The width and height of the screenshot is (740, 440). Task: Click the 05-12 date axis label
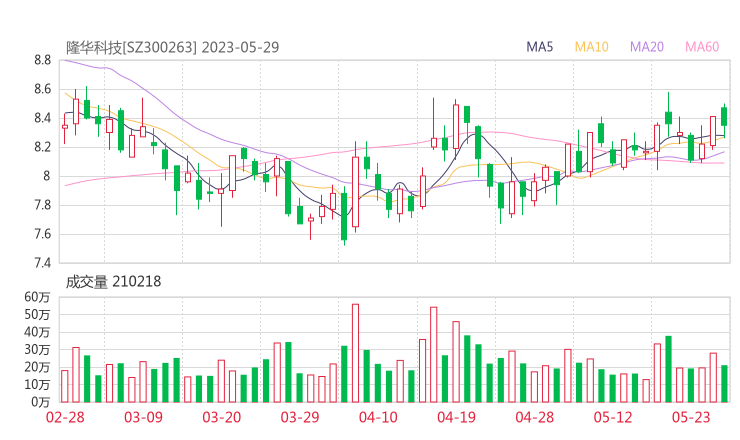(x=613, y=417)
